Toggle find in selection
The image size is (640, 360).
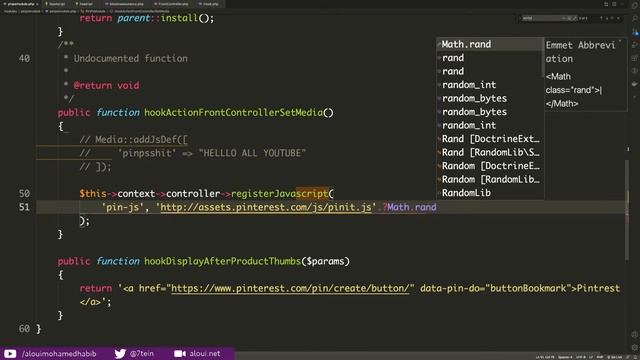[x=612, y=18]
